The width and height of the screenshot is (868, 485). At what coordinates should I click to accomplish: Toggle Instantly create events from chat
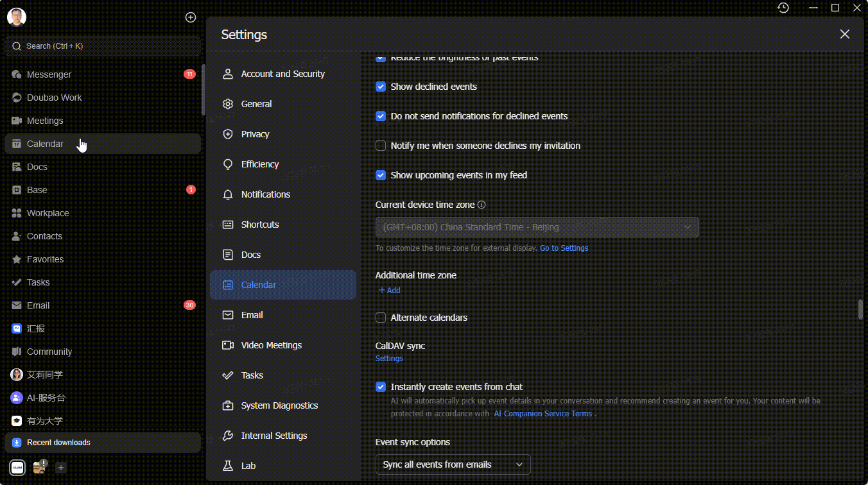point(381,387)
